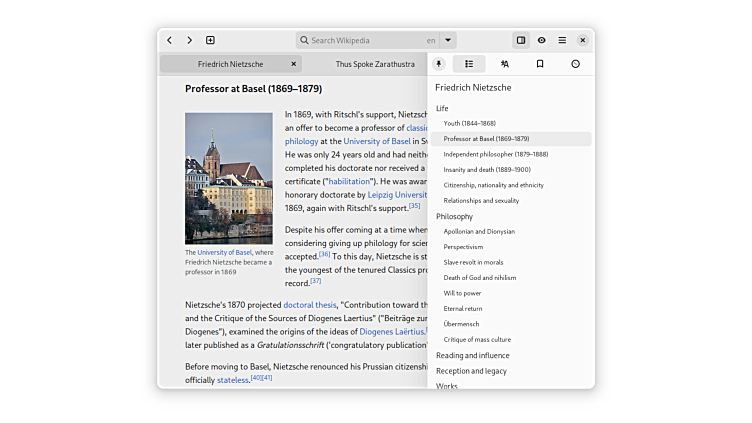Pin the sidebar with the pin icon
This screenshot has width=752, height=423.
coord(439,64)
